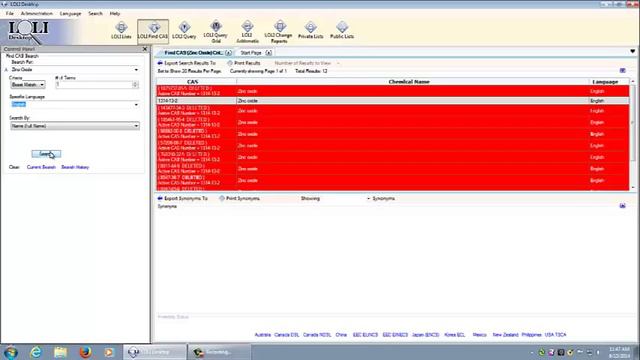Launch Firefox from the taskbar
640x360 pixels.
(x=85, y=352)
